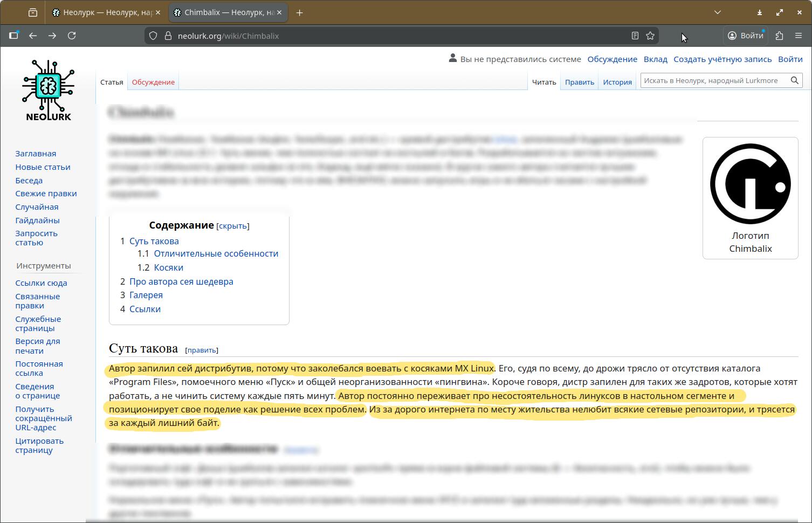Open the Гайдлайны sidebar link

point(37,221)
